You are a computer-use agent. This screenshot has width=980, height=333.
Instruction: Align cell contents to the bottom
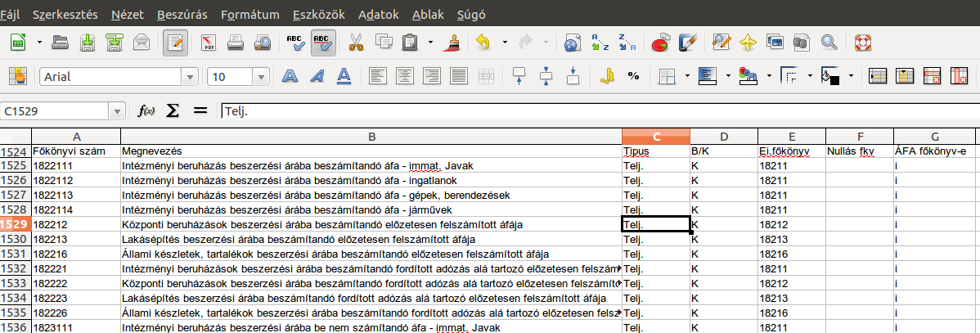pos(573,77)
